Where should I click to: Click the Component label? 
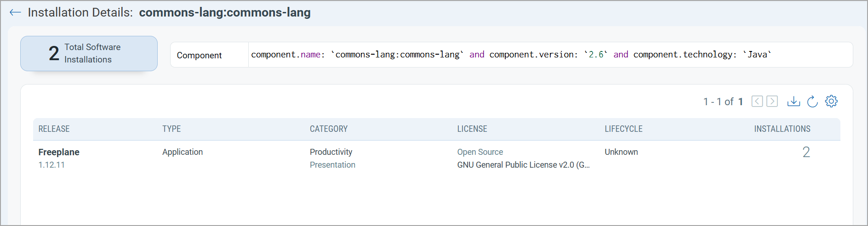tap(199, 55)
